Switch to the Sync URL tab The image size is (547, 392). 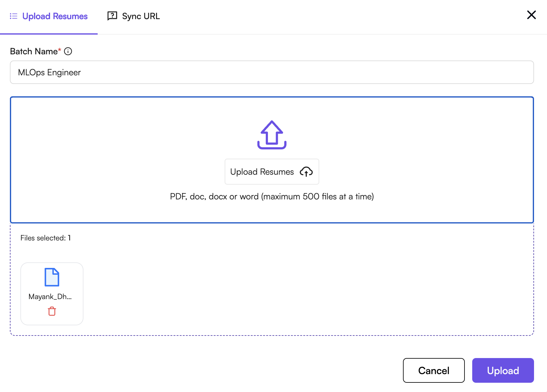pos(141,16)
